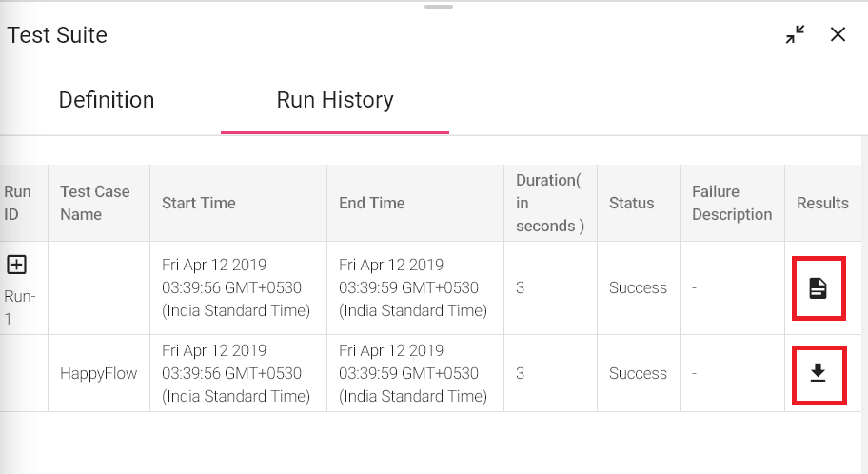The width and height of the screenshot is (868, 474).
Task: Grab the panel handle at top
Action: click(x=439, y=7)
